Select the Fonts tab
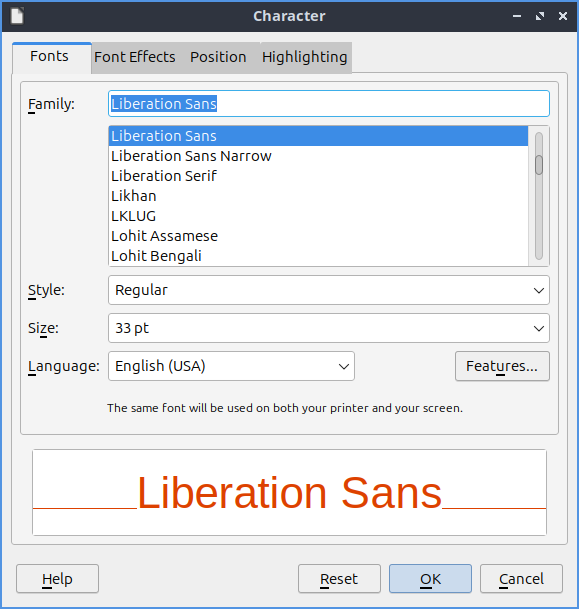This screenshot has width=579, height=609. coord(49,56)
